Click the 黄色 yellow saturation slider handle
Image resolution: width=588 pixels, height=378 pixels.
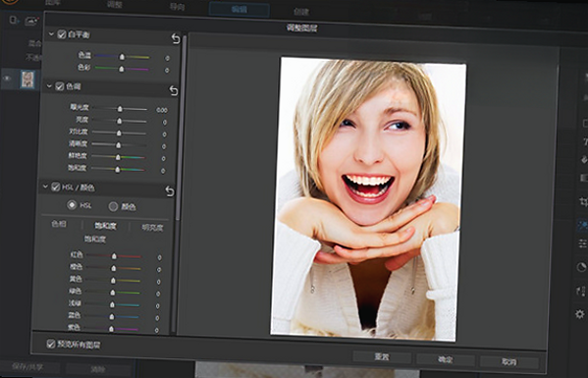pos(113,280)
